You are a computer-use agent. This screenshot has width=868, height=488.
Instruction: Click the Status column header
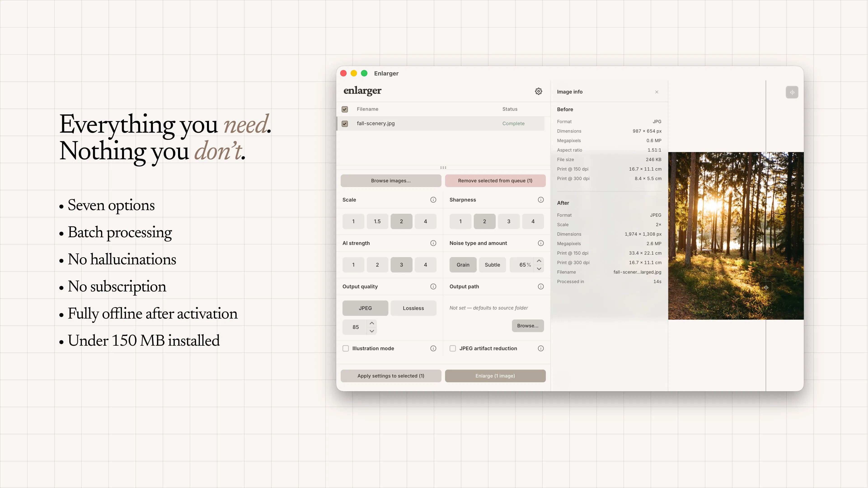(510, 109)
